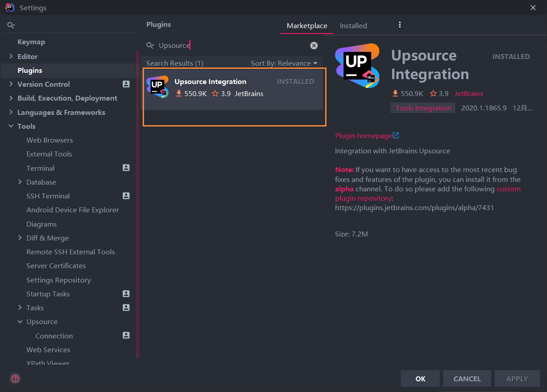Select Keymap in the settings tree
The width and height of the screenshot is (547, 392).
pos(31,42)
